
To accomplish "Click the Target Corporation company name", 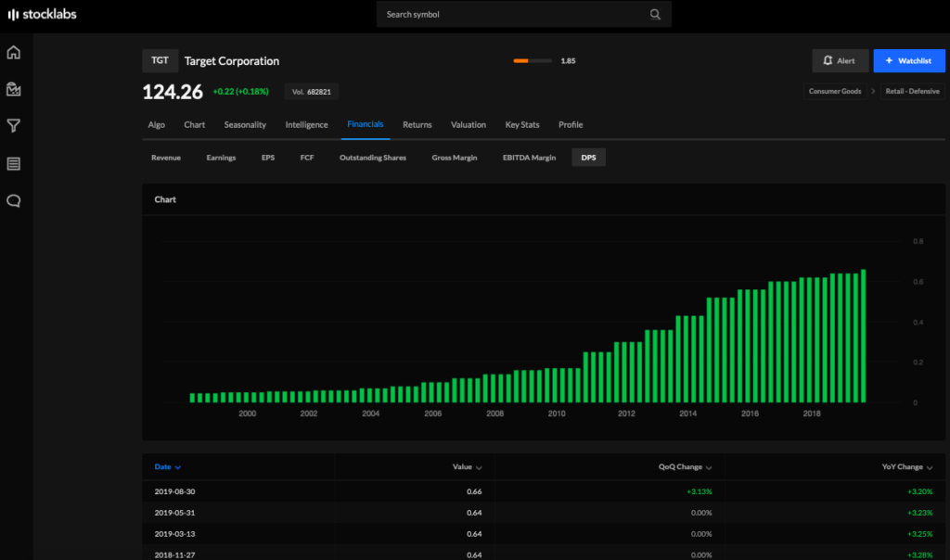I will tap(231, 61).
